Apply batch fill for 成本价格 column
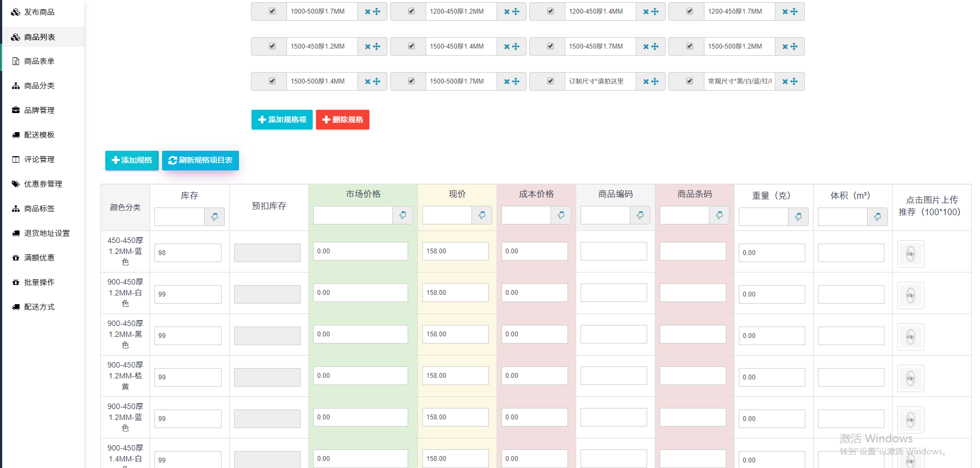This screenshot has width=980, height=468. 561,215
